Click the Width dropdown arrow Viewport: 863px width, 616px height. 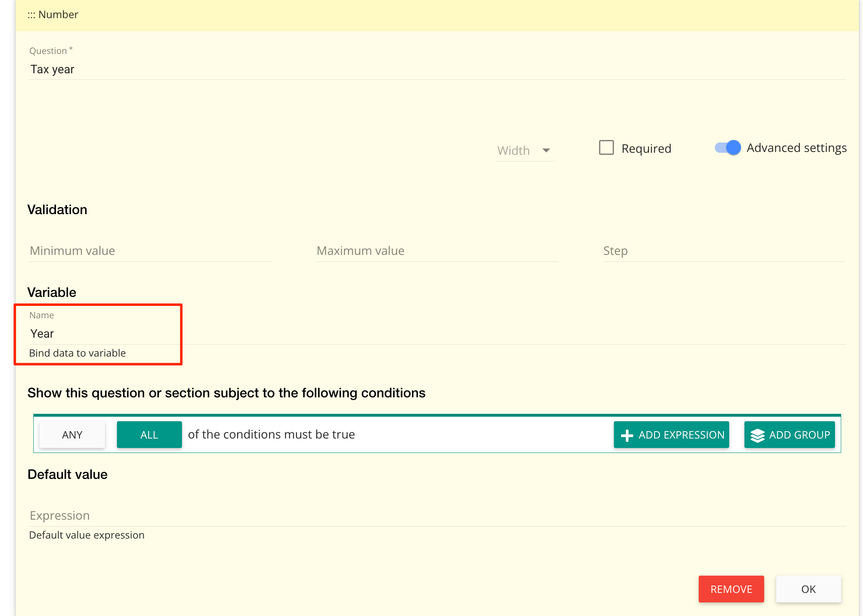coord(546,151)
